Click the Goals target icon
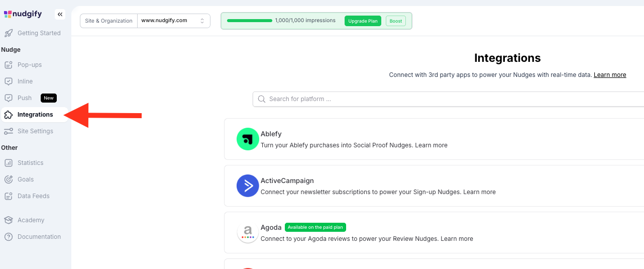 pyautogui.click(x=9, y=180)
